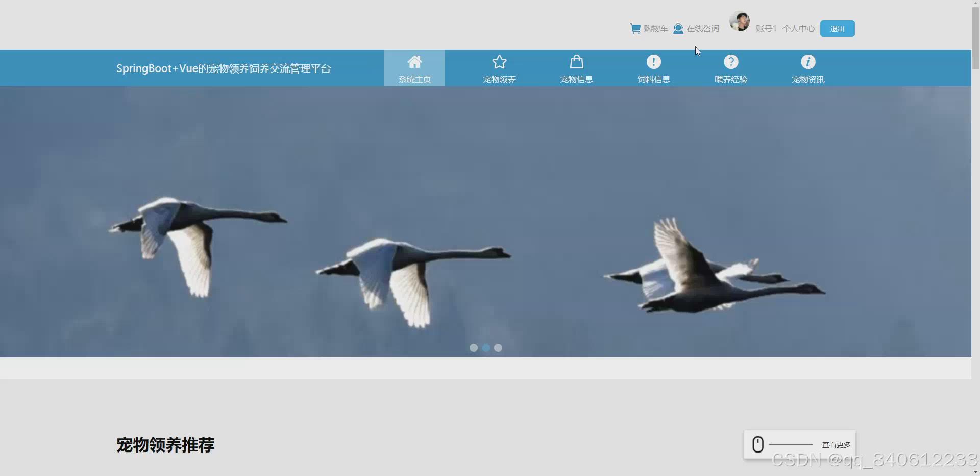Image resolution: width=980 pixels, height=476 pixels.
Task: Click the mouse icon beside 查看更多
Action: click(x=758, y=444)
